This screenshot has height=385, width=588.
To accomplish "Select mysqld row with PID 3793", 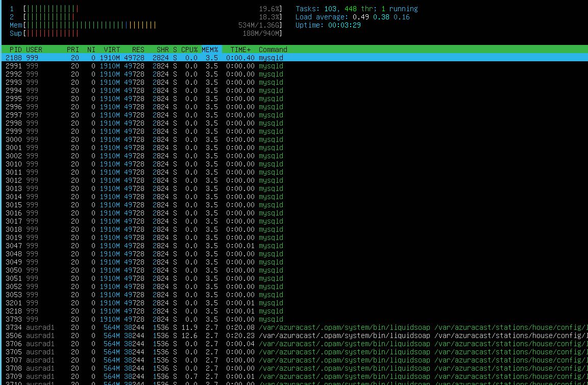I will tap(294, 319).
